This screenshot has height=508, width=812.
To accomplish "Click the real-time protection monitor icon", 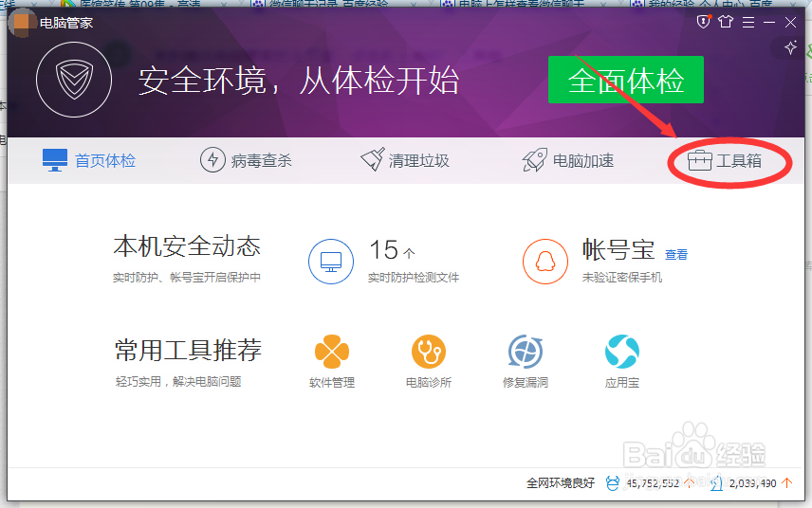I will [x=331, y=262].
